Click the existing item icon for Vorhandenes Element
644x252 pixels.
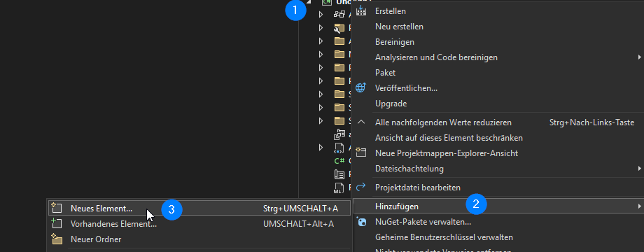[56, 223]
